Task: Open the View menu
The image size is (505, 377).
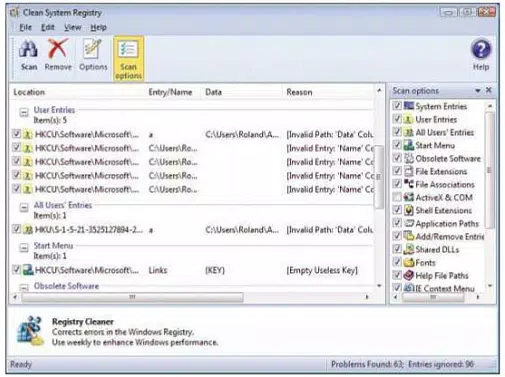Action: 73,27
